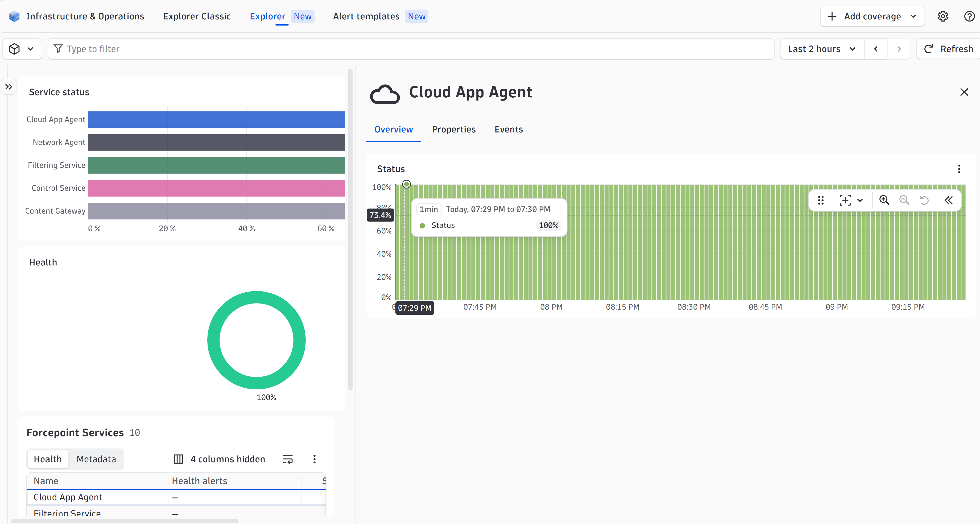The image size is (980, 524).
Task: Sort by the Name column header
Action: (46, 481)
